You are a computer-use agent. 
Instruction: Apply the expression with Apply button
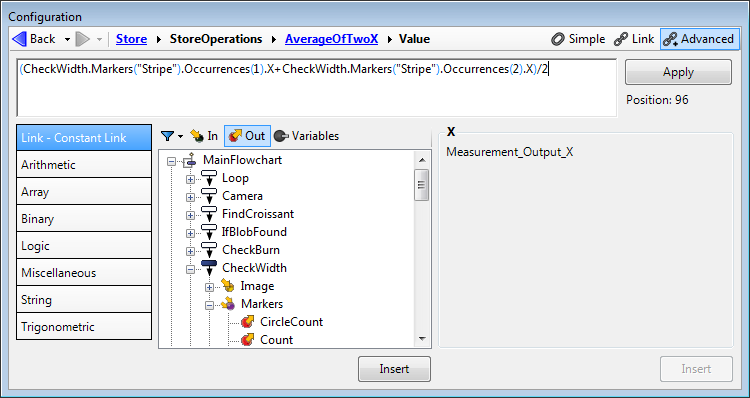[678, 72]
